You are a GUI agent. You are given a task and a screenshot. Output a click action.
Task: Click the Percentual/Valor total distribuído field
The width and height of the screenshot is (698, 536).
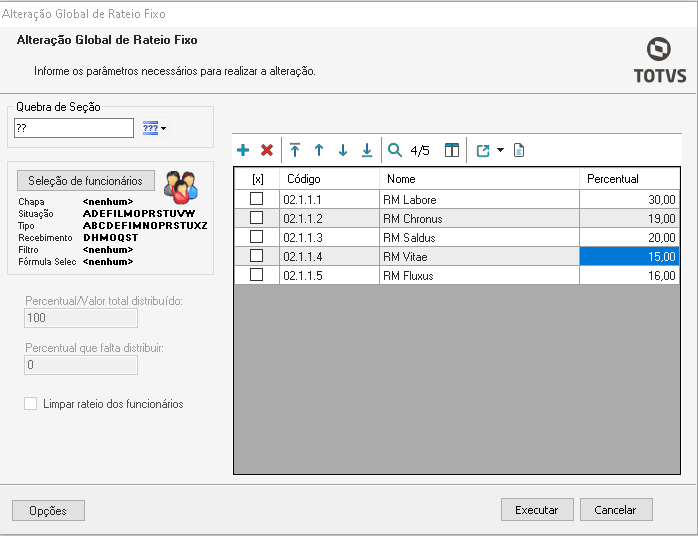[x=81, y=318]
